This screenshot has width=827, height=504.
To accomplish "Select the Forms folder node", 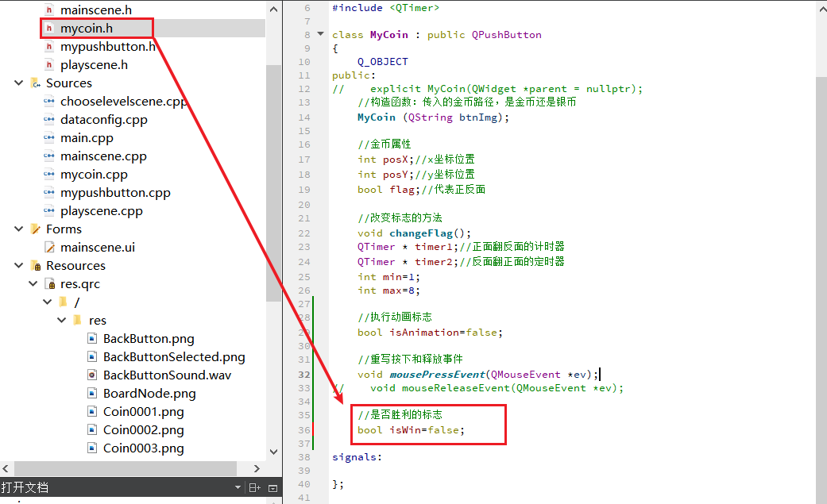I will pyautogui.click(x=64, y=229).
